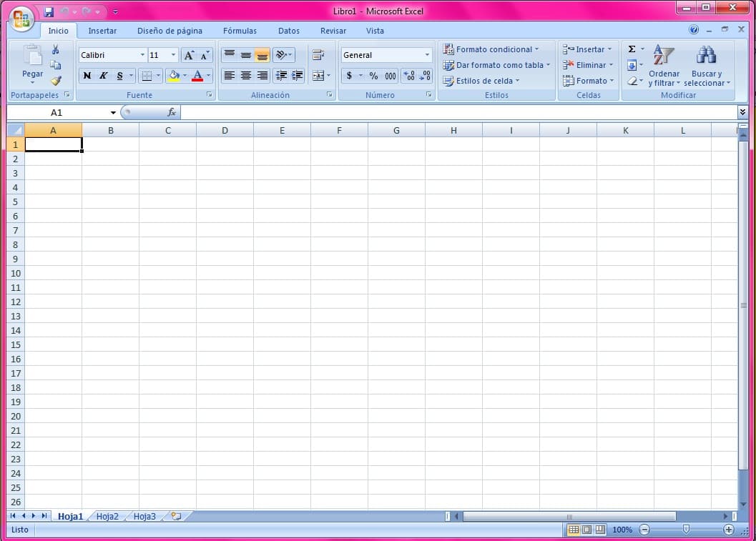Open the Vista tab

(375, 31)
